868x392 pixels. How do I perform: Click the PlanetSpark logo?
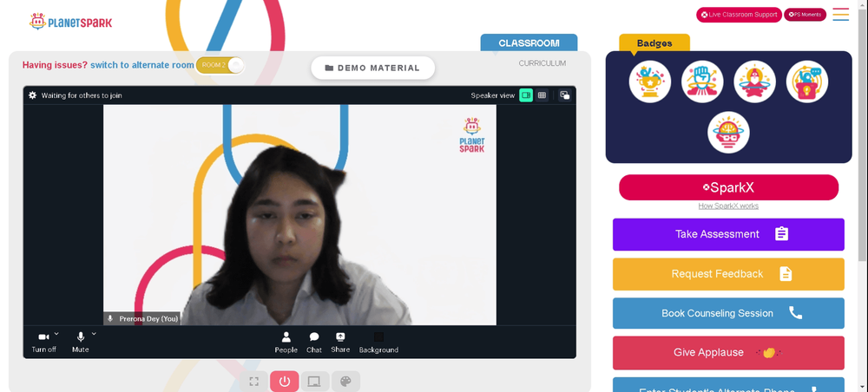coord(71,23)
